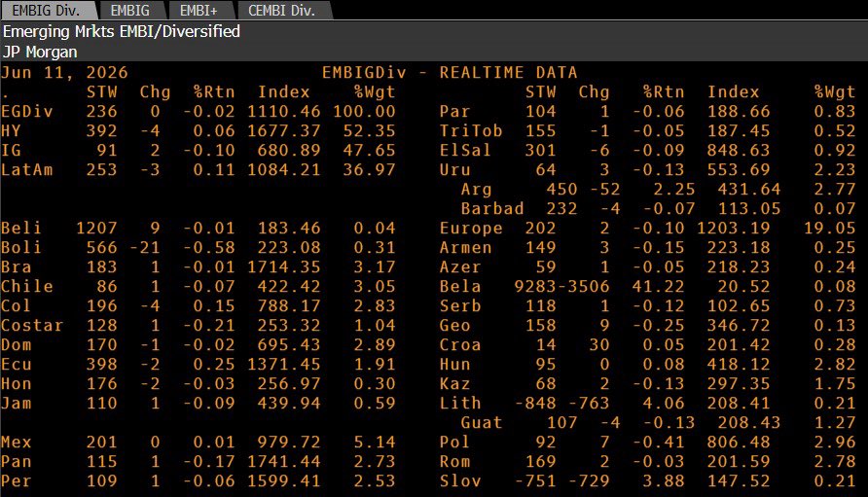
Task: Select the Boli row label
Action: pos(21,247)
